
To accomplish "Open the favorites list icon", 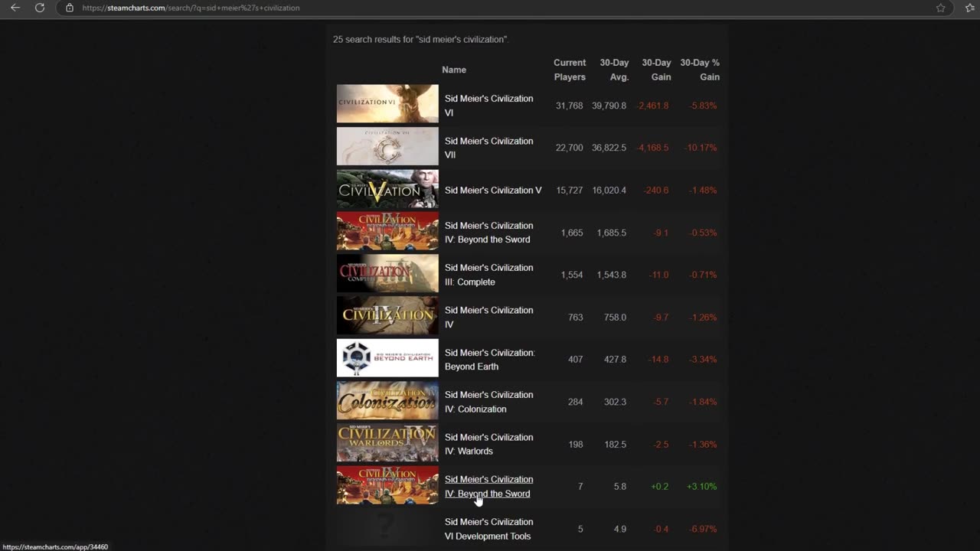I will [971, 8].
